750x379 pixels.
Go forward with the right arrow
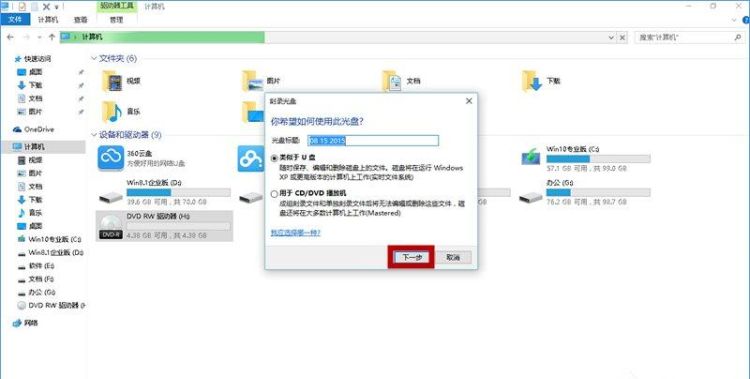pyautogui.click(x=26, y=37)
